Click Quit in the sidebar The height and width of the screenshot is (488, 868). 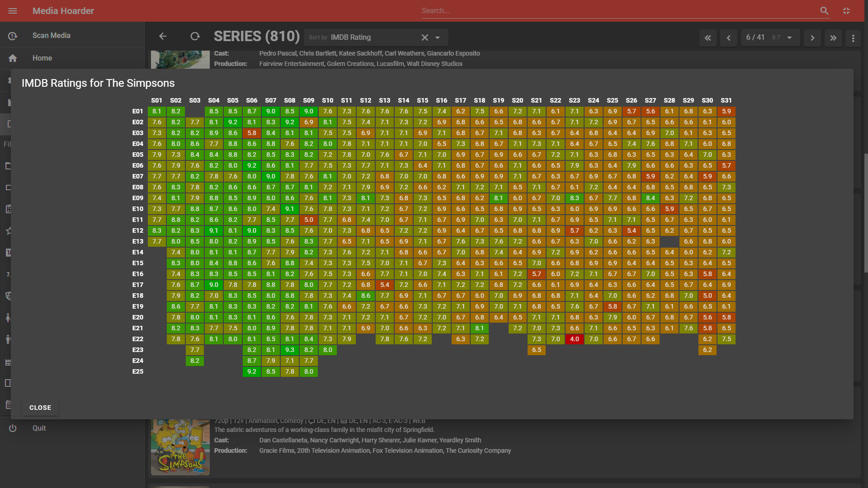tap(39, 428)
